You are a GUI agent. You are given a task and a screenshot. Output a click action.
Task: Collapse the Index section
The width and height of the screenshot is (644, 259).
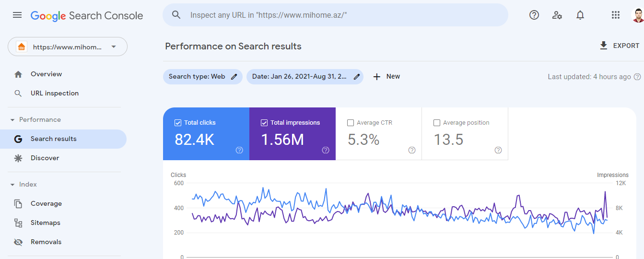12,185
